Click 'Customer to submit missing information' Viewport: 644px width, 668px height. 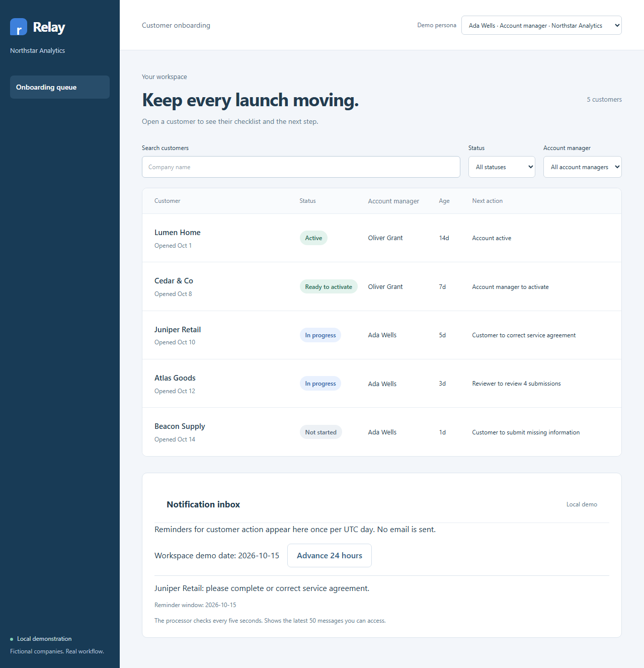[526, 432]
